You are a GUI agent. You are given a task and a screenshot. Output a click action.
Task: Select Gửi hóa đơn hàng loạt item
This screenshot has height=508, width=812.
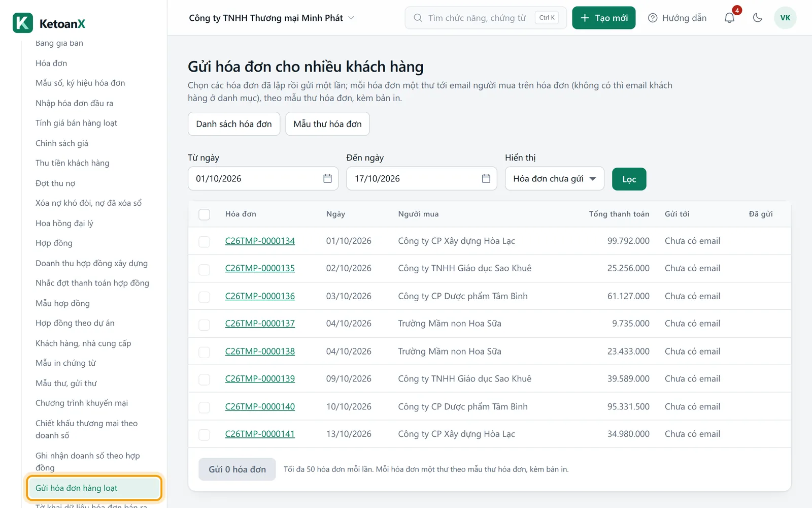(x=94, y=488)
